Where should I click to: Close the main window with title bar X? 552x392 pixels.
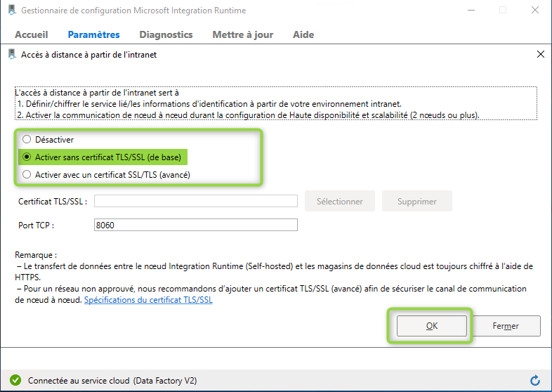click(534, 11)
